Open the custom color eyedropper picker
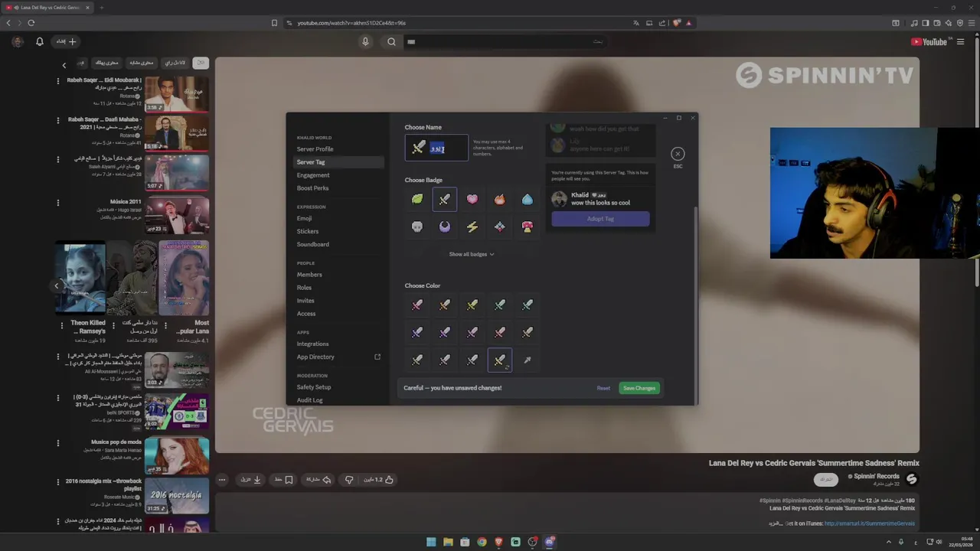The height and width of the screenshot is (551, 980). [528, 360]
